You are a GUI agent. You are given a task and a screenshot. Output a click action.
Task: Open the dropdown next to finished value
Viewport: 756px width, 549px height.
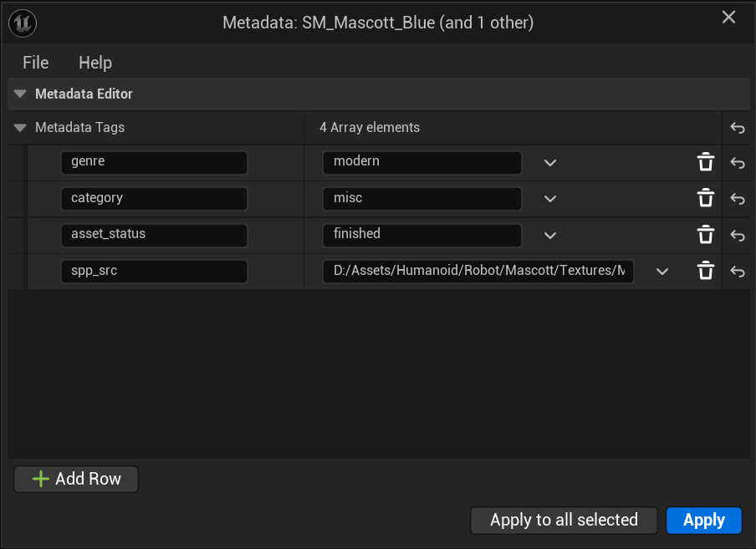pos(549,235)
